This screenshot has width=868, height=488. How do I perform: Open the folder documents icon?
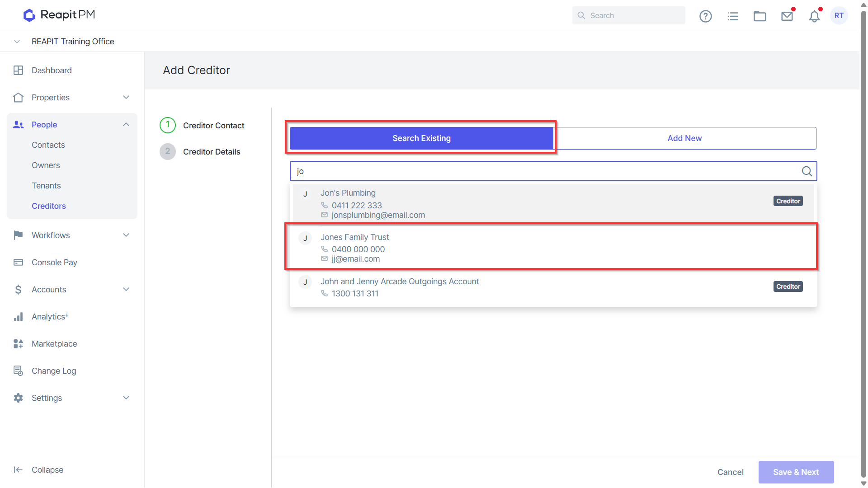tap(760, 16)
